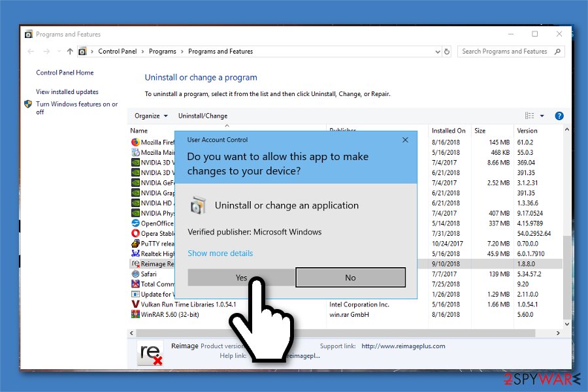
Task: Select the Vulkan Run Time Libraries 1.0.54.1 row
Action: click(x=345, y=304)
